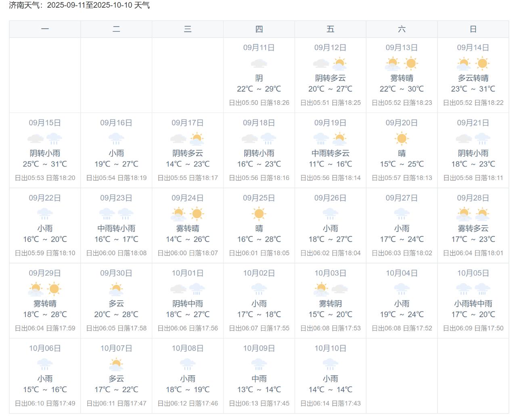Click the 雾转晴 text on 09月24日

coord(188,228)
